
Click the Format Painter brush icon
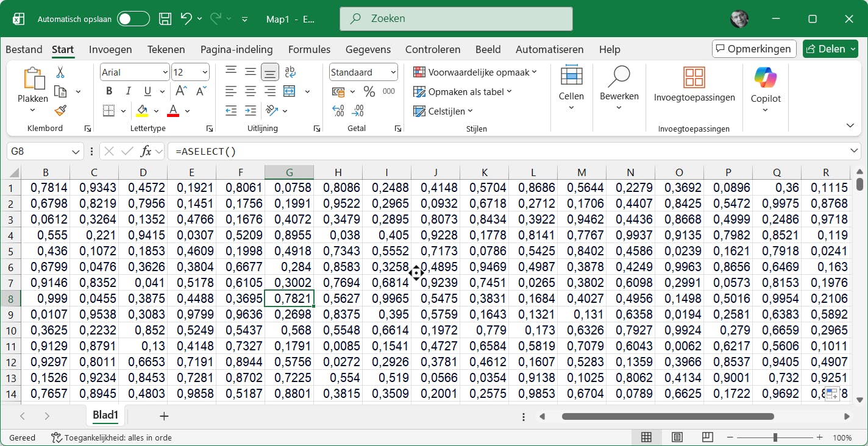tap(60, 110)
